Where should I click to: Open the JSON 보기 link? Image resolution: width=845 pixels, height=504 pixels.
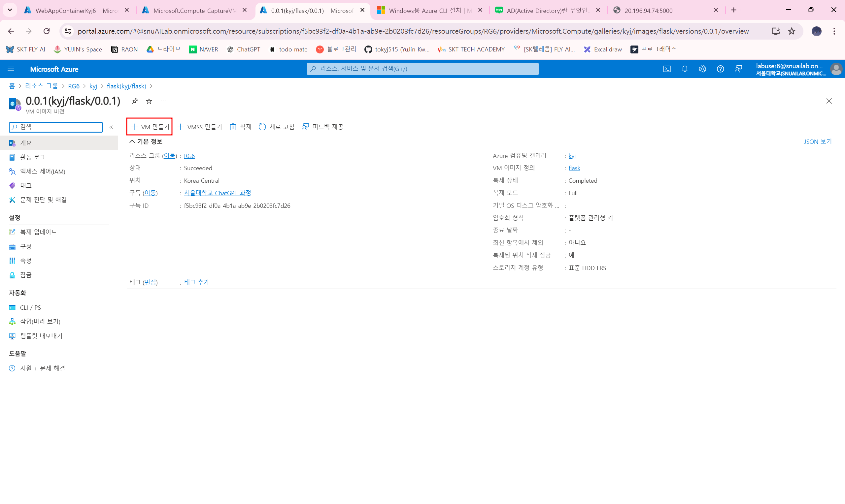point(818,141)
